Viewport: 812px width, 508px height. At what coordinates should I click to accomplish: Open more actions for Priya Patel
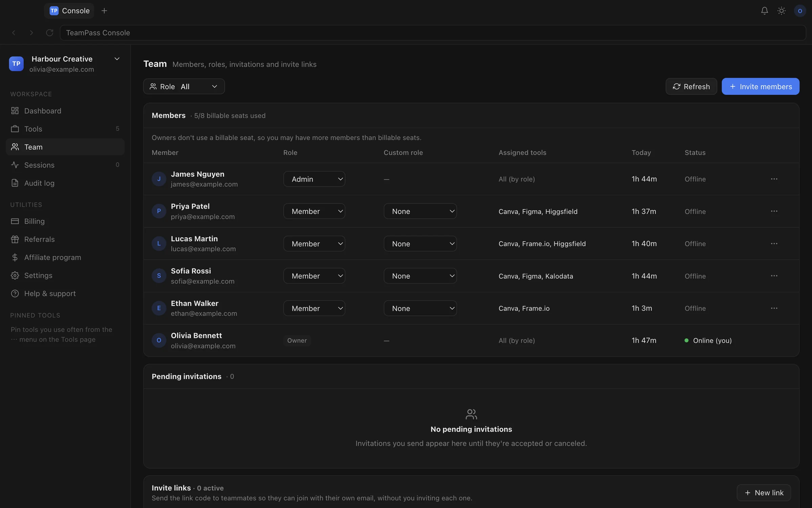(x=774, y=211)
